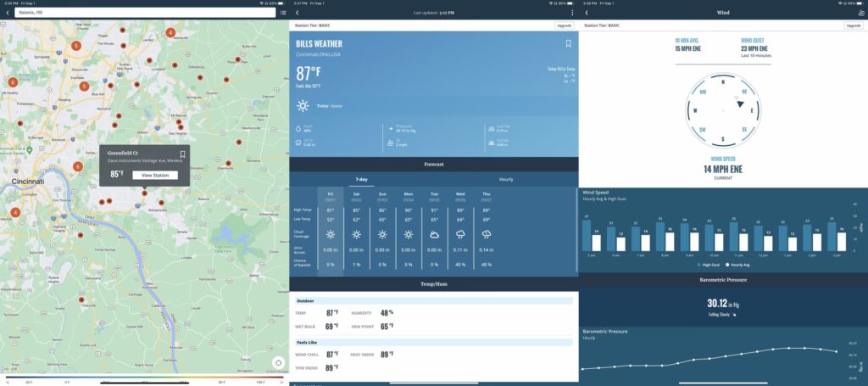Bookmark the Greenfield Ct station
The image size is (868, 386).
tap(182, 154)
